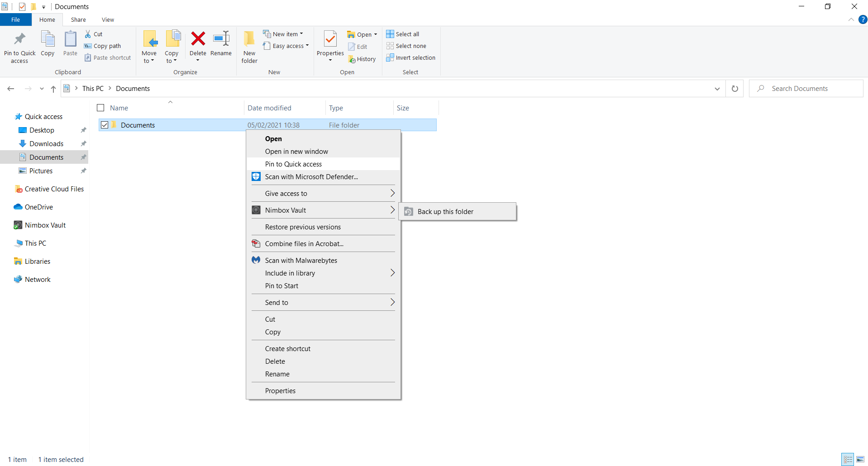Click the blue Help question mark icon
868x466 pixels.
point(863,19)
